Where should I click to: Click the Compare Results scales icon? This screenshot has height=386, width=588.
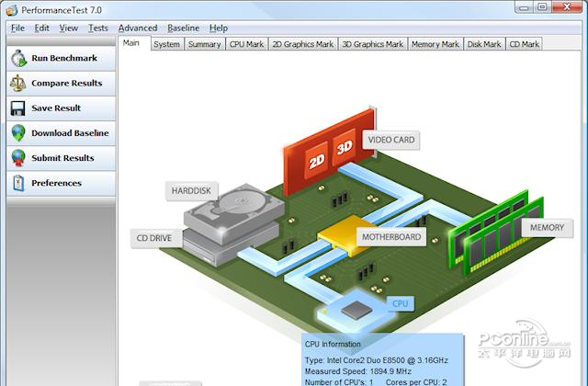click(17, 84)
